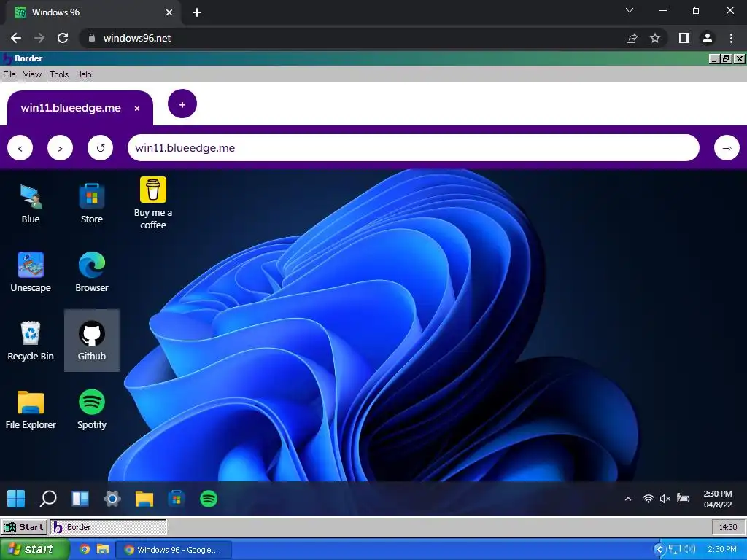This screenshot has height=560, width=747.
Task: Launch the Spotify desktop icon
Action: pyautogui.click(x=91, y=410)
